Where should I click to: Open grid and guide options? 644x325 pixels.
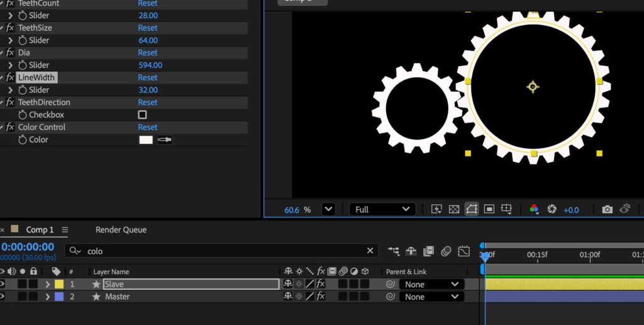[x=507, y=209]
